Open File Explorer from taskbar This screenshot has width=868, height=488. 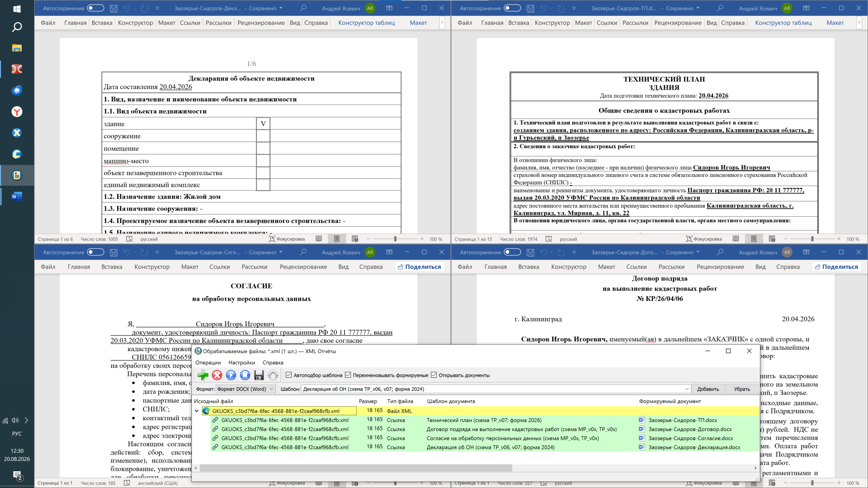tap(17, 48)
